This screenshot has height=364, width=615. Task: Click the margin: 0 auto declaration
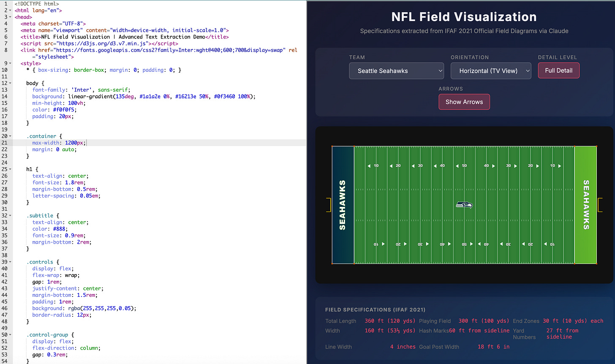(x=54, y=149)
